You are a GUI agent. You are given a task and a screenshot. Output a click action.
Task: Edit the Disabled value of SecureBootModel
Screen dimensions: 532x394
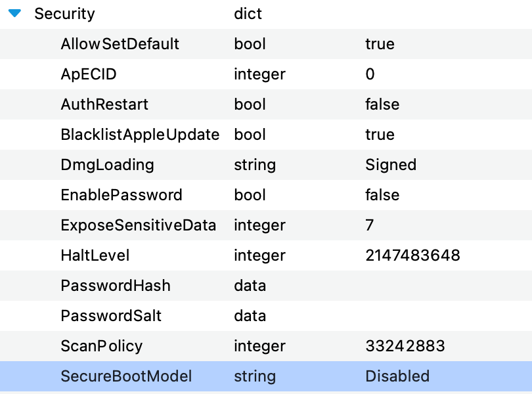[x=397, y=376]
